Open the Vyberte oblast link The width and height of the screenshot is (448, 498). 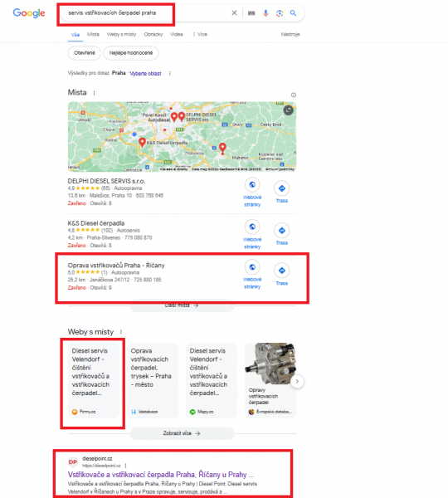point(145,73)
